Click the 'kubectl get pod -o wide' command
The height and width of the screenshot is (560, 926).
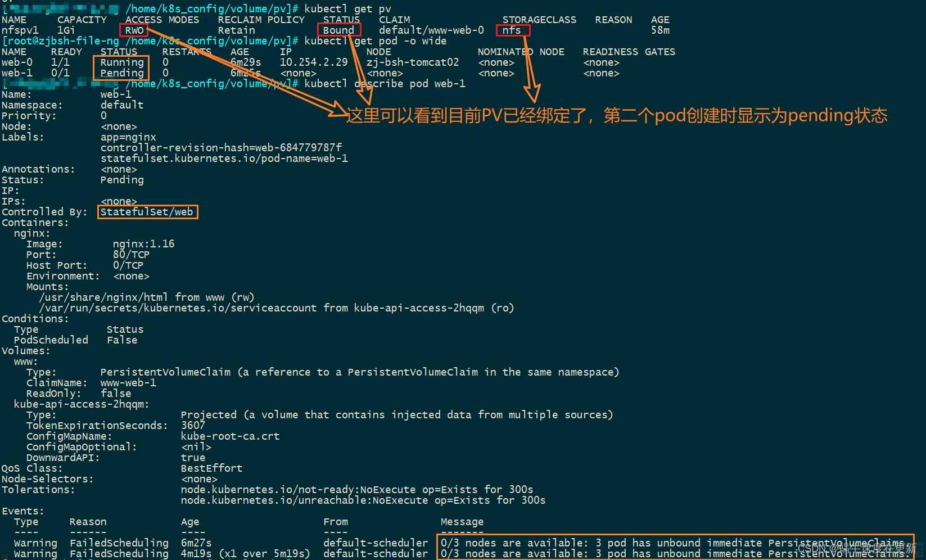pos(376,41)
